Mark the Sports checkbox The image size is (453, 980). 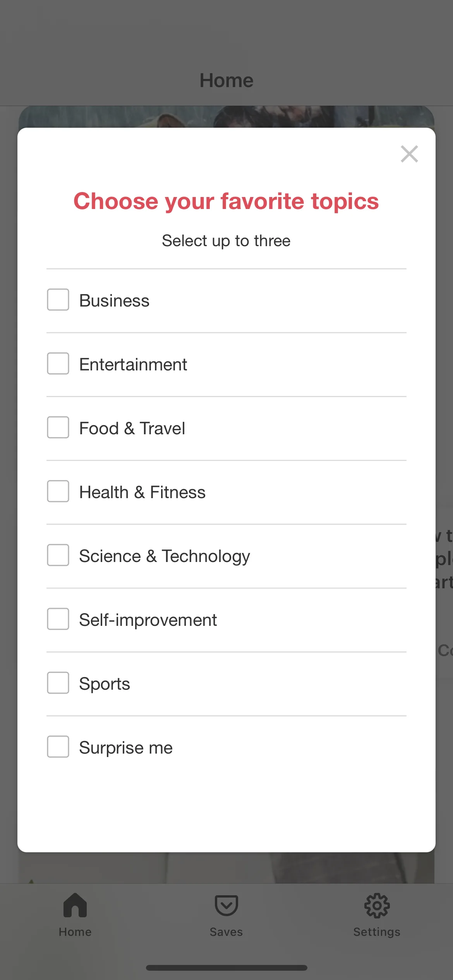pyautogui.click(x=58, y=683)
